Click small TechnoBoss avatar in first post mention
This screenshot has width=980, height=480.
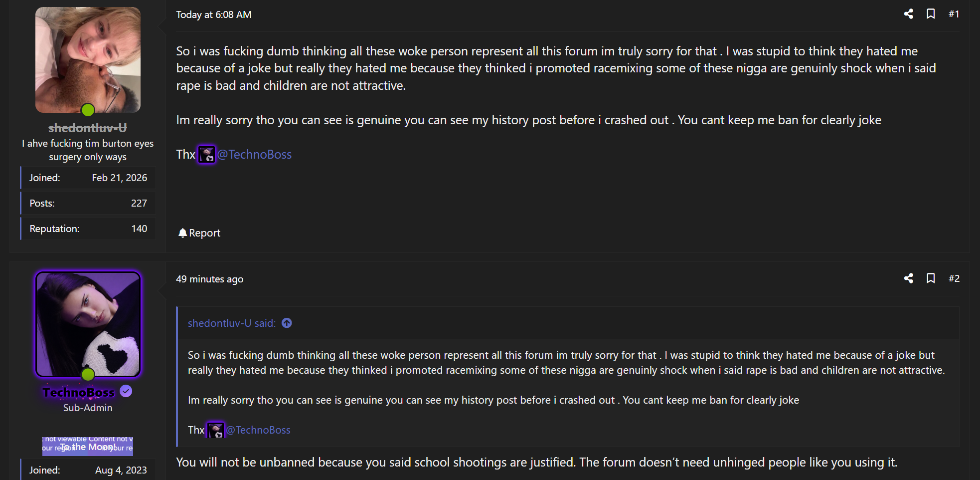(x=206, y=155)
